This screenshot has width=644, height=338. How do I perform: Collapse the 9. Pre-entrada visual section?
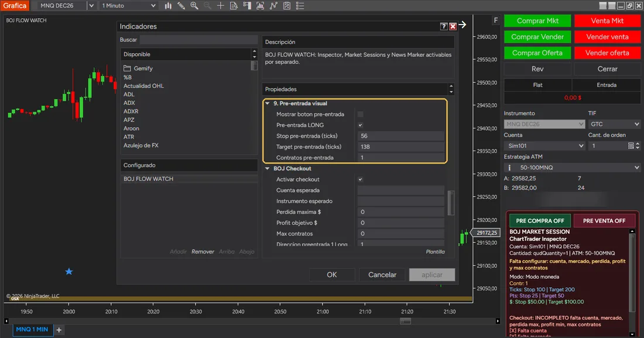pos(268,104)
